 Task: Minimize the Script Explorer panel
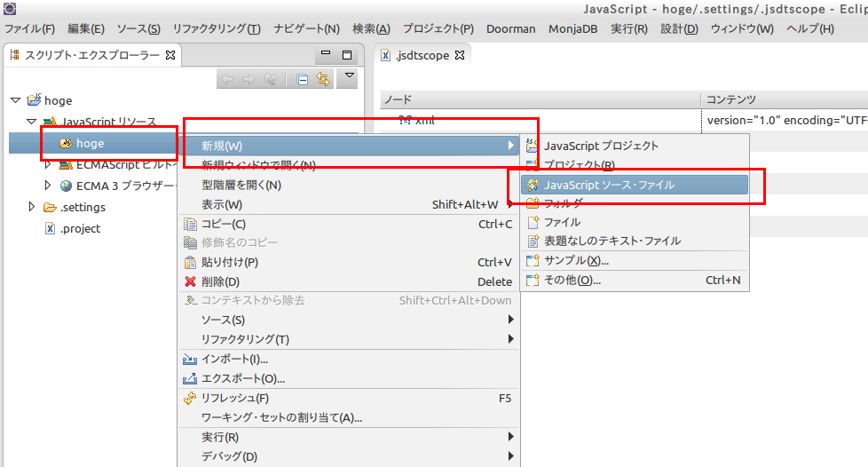[x=326, y=53]
